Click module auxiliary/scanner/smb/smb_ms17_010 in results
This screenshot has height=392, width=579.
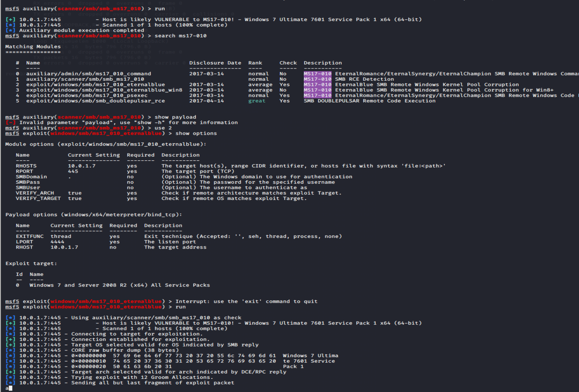point(85,79)
